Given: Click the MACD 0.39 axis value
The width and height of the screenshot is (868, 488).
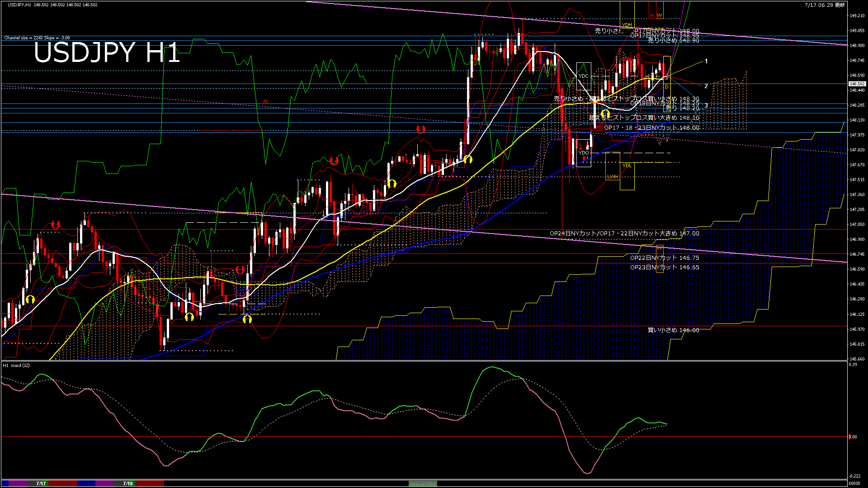Looking at the screenshot, I should click(853, 365).
